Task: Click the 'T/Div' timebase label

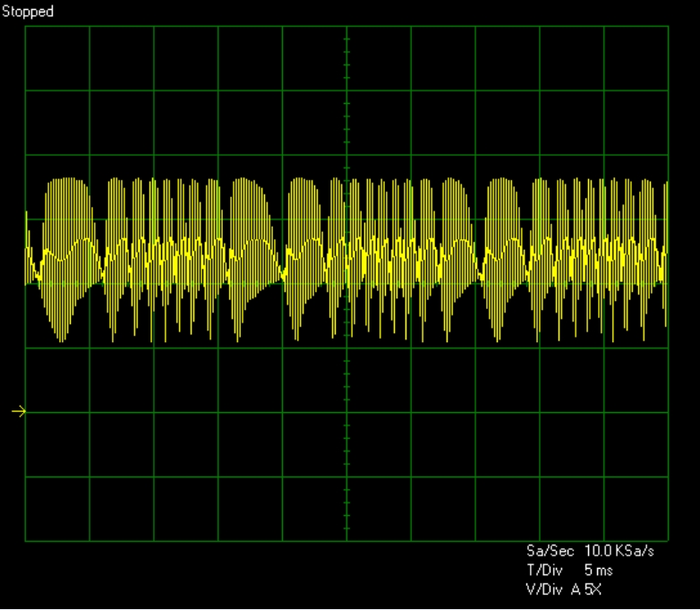Action: 544,571
